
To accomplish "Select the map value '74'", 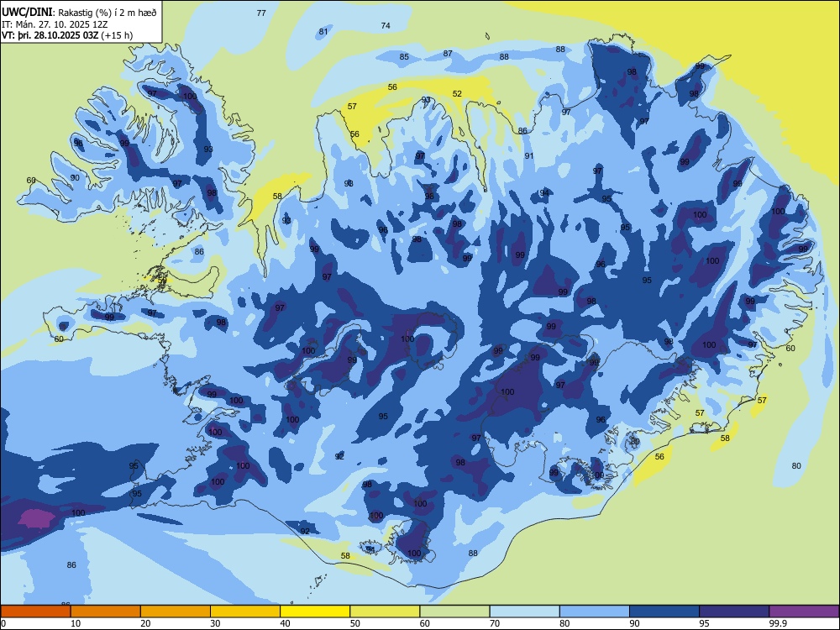I will (386, 25).
